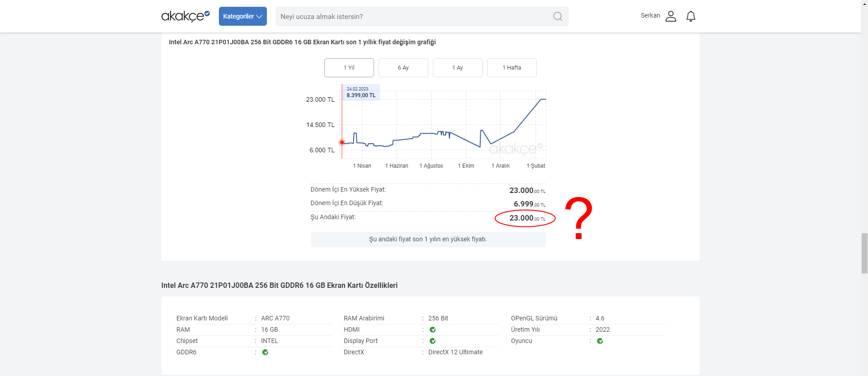
Task: Click the 1 Ekim axis label
Action: click(x=466, y=166)
